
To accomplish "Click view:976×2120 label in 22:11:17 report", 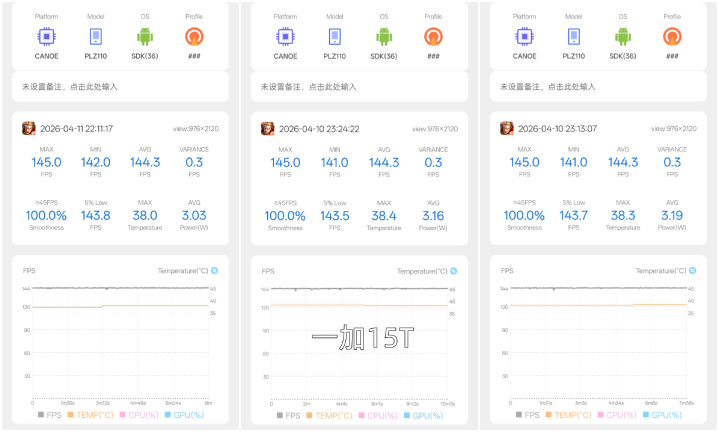I will [x=196, y=129].
